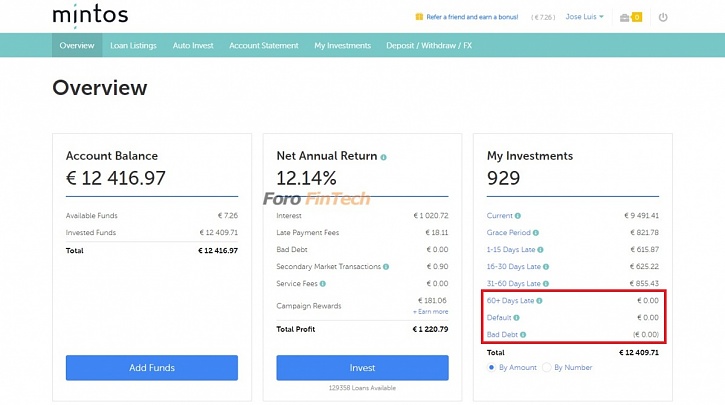Image resolution: width=725 pixels, height=405 pixels.
Task: Click the Add Funds button
Action: [x=152, y=368]
